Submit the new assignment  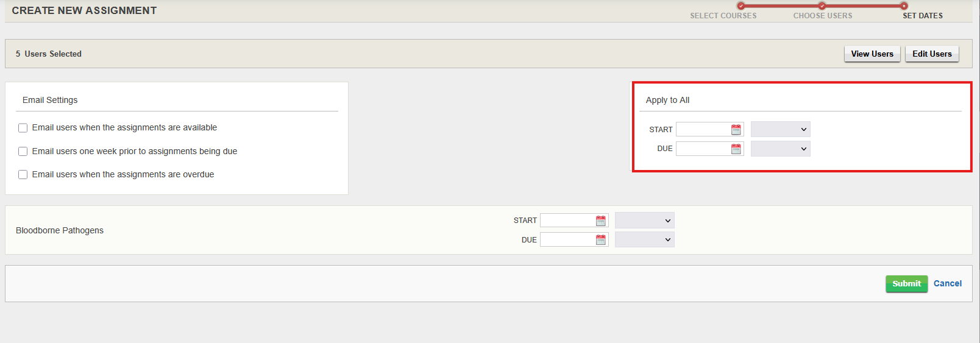pos(906,284)
